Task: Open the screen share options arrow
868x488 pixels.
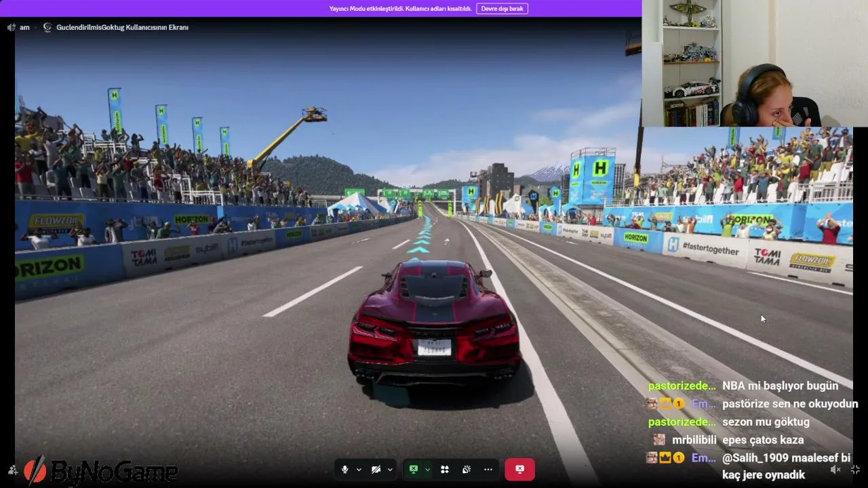Action: [x=427, y=469]
